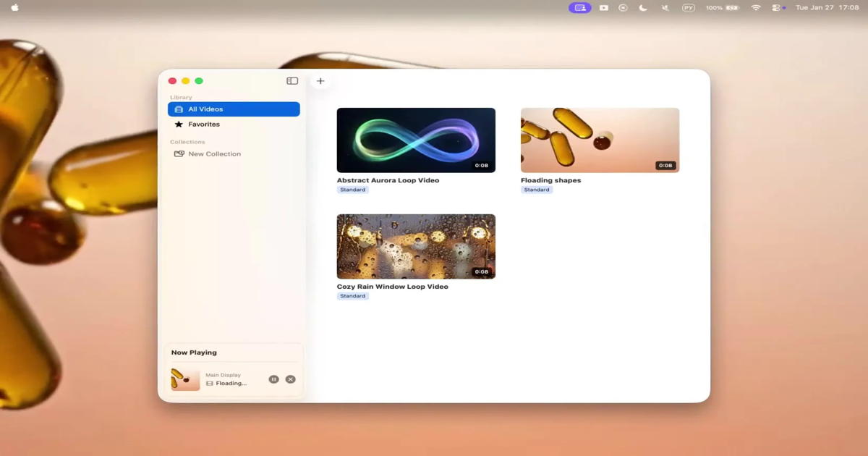Click the muted microphone menu bar icon

[665, 7]
